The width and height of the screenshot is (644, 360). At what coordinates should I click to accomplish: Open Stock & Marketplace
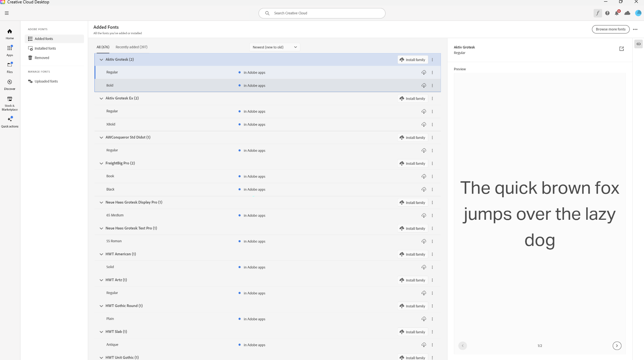[x=10, y=103]
